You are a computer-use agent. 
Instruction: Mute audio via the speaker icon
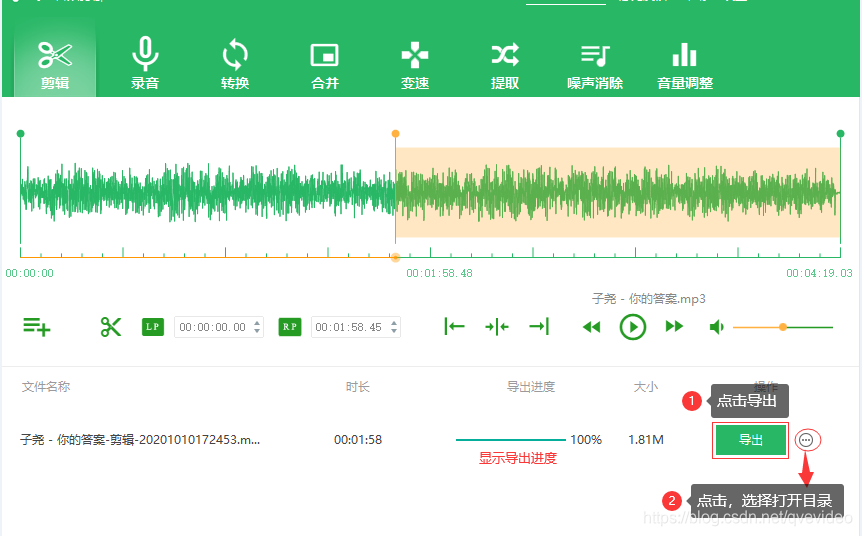[x=716, y=327]
